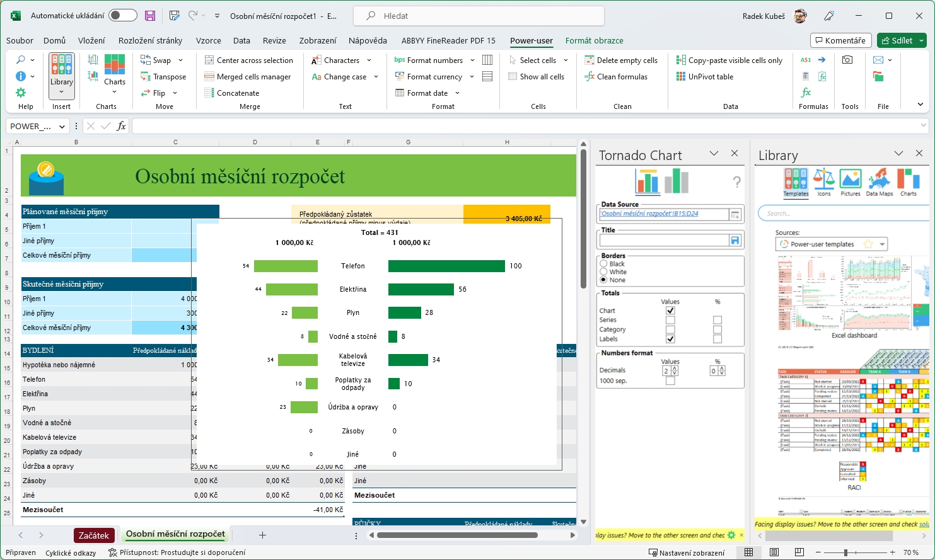Click the Clean formulas icon
935x560 pixels.
coord(589,77)
